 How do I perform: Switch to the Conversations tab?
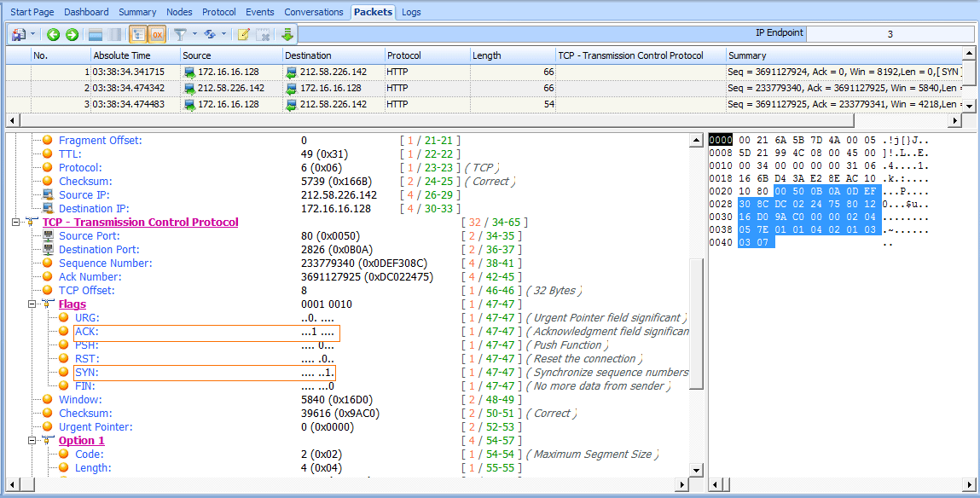314,12
